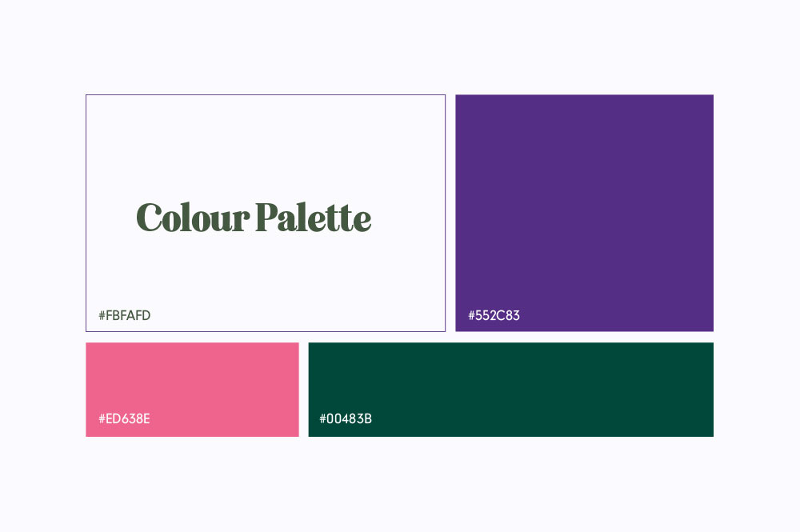The height and width of the screenshot is (532, 800).
Task: Select the #00483B hex code text
Action: pyautogui.click(x=346, y=418)
